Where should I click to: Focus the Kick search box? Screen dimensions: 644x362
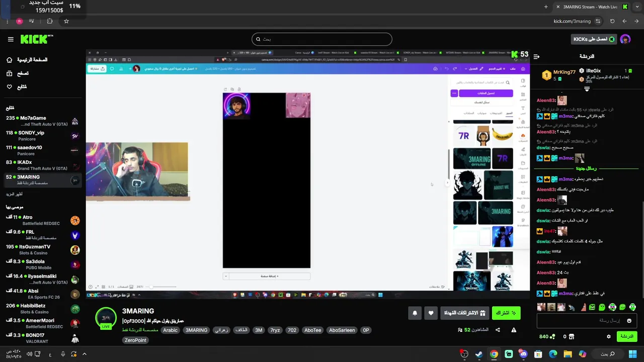322,39
